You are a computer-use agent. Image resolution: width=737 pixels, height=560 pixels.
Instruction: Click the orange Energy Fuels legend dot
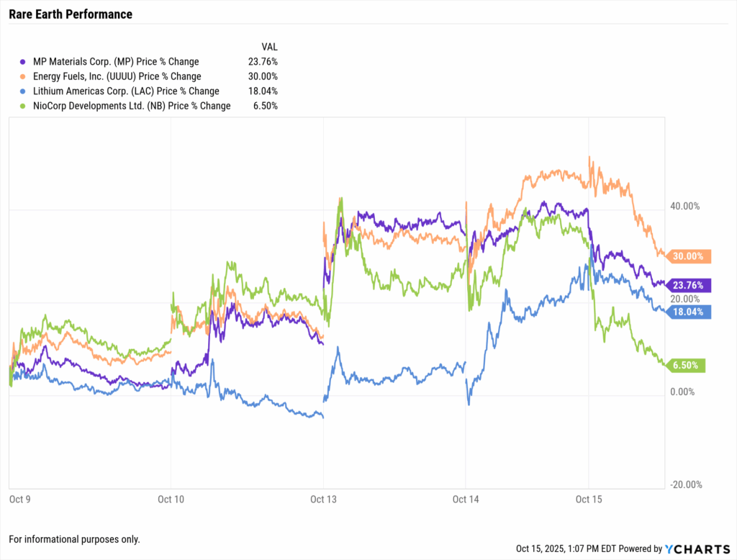click(23, 76)
